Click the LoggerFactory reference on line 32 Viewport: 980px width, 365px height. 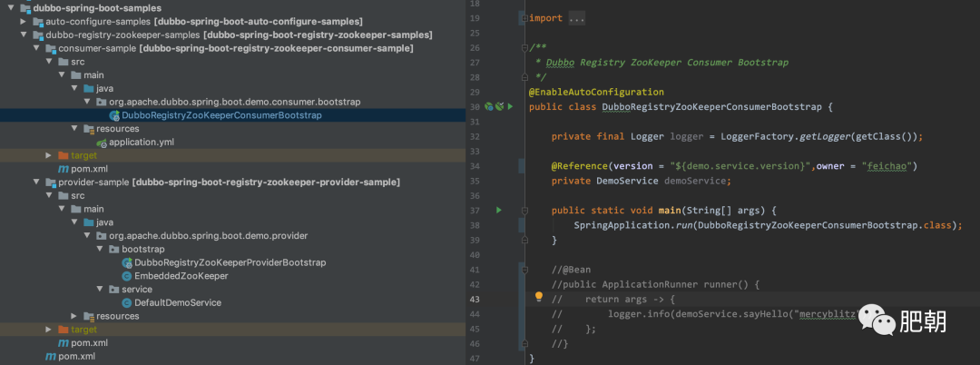coord(759,136)
